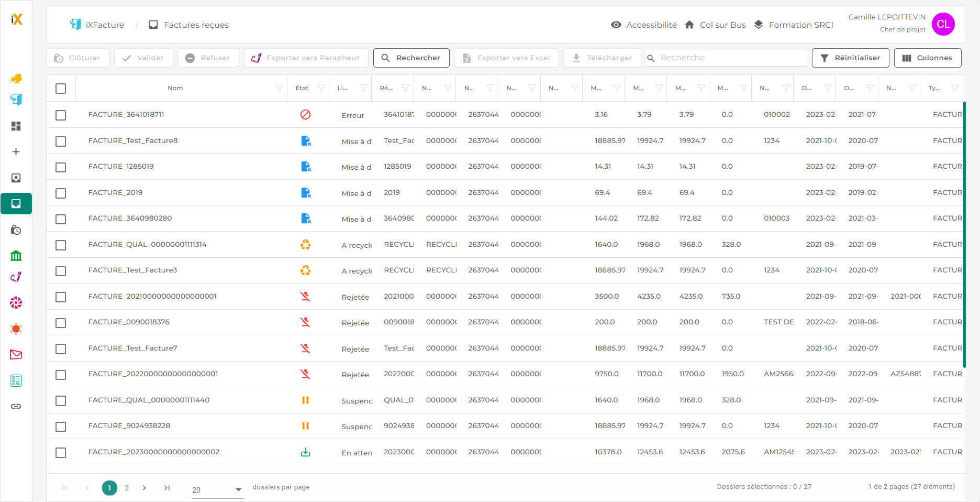Click the error status icon for FACTURE_3641018711
This screenshot has width=980, height=502.
(306, 115)
